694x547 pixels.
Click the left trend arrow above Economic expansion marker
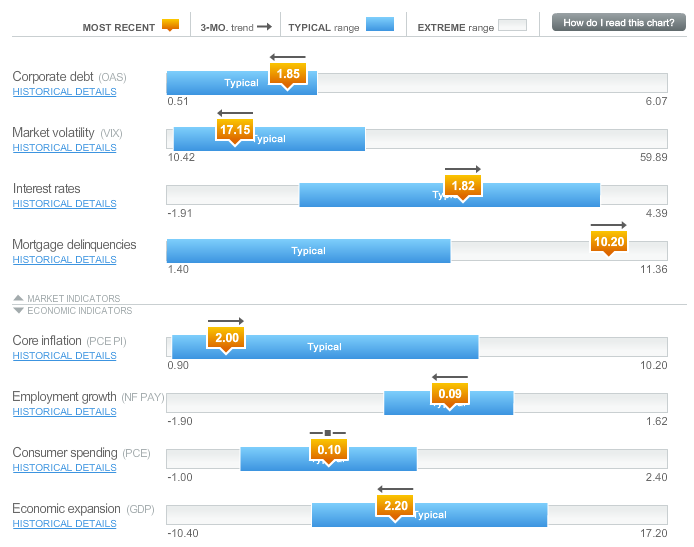395,489
